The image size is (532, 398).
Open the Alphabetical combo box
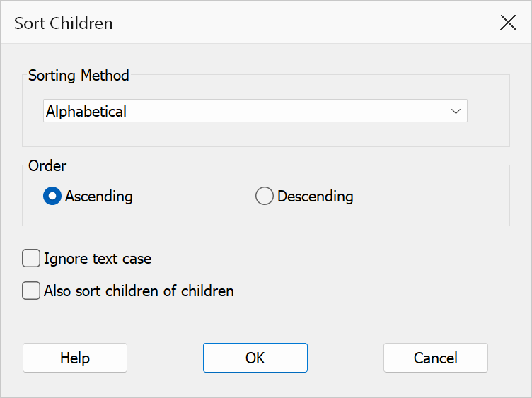(x=255, y=111)
